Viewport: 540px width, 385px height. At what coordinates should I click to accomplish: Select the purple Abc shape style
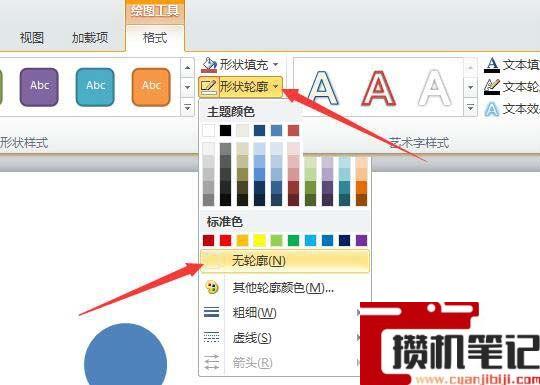point(39,87)
